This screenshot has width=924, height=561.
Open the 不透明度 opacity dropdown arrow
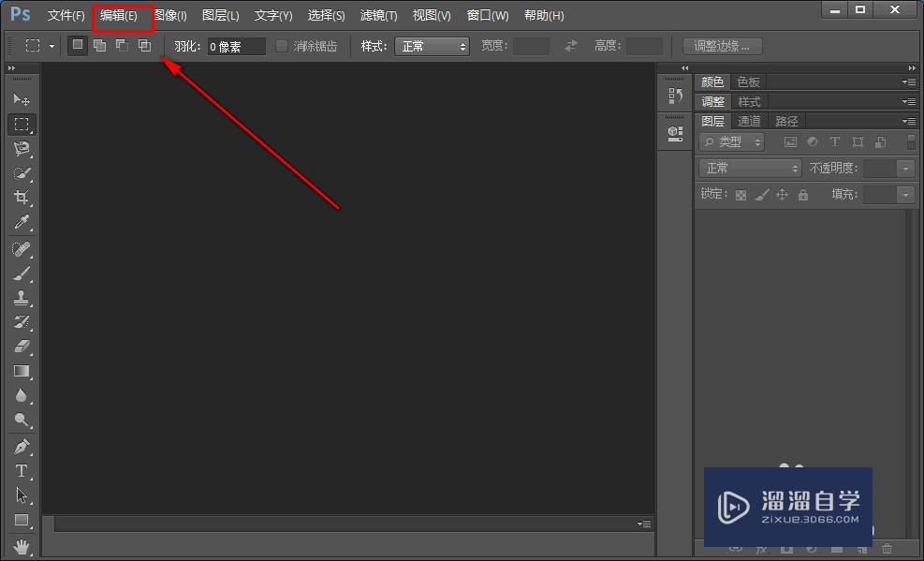point(905,169)
